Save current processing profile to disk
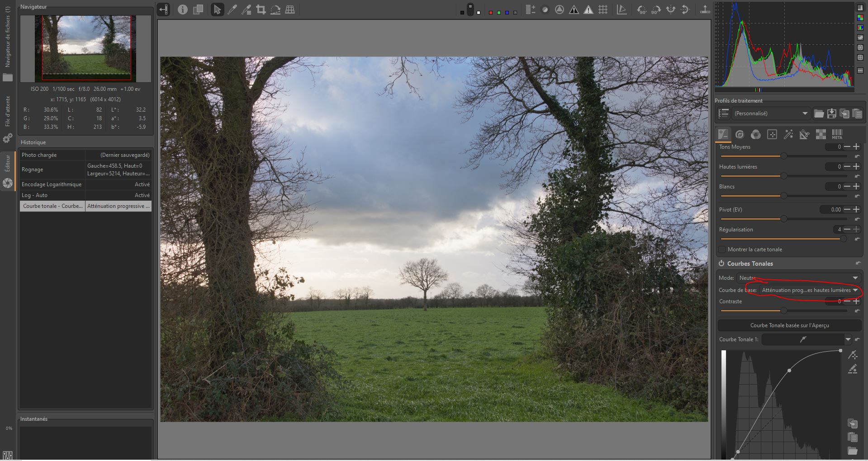 pyautogui.click(x=831, y=113)
